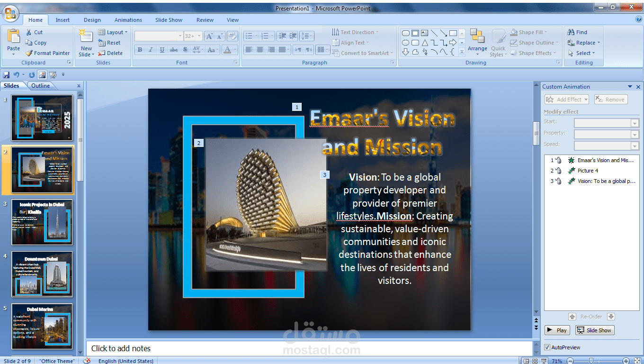Toggle Justify paragraph alignment
The image size is (644, 364).
pyautogui.click(x=283, y=49)
